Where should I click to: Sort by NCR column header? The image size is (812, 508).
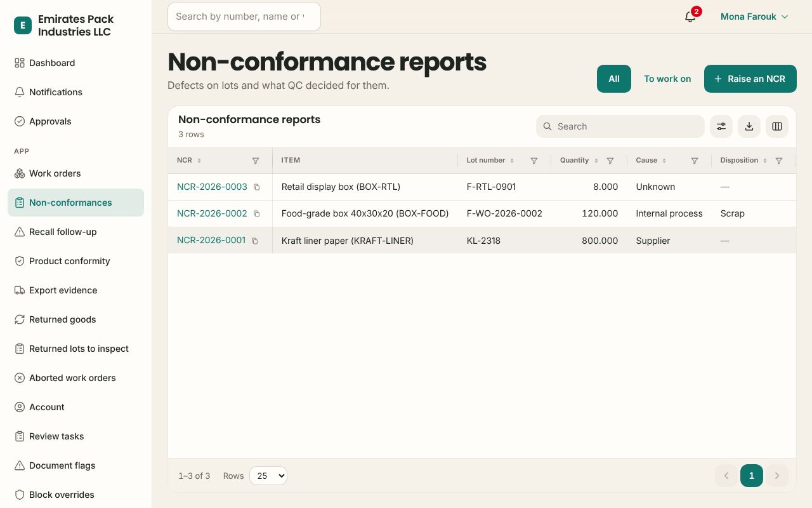(188, 161)
